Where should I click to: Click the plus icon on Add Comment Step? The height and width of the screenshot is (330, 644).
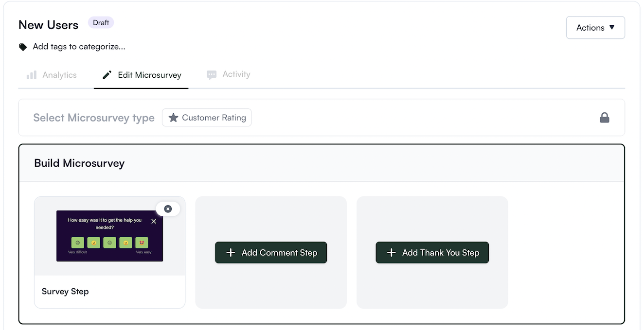click(231, 253)
